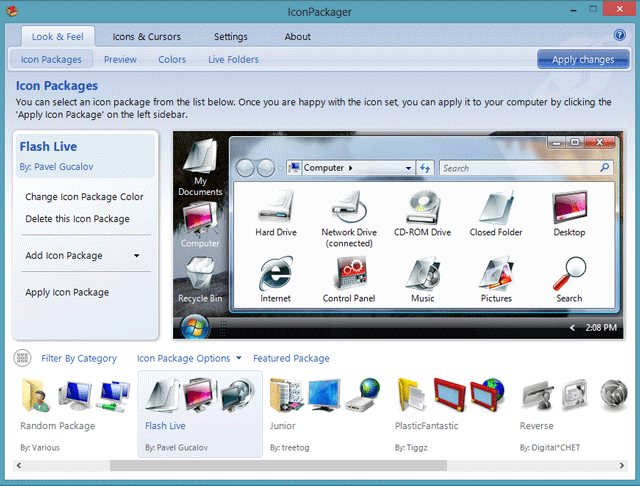This screenshot has width=640, height=486.
Task: Click the Featured Package link
Action: coord(291,358)
